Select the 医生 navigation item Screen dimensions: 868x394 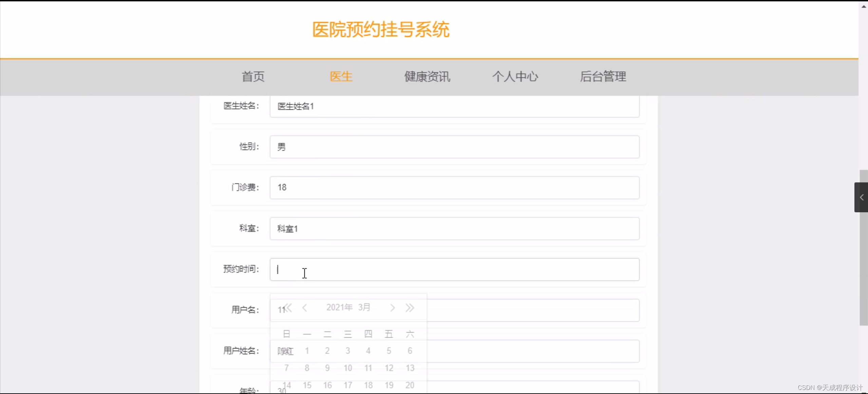pyautogui.click(x=341, y=76)
